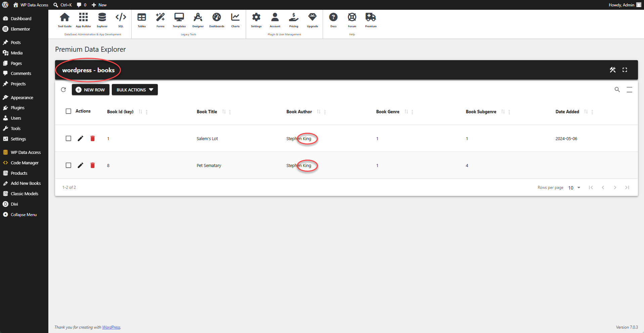Check the Salem's Lot row checkbox

coord(68,138)
